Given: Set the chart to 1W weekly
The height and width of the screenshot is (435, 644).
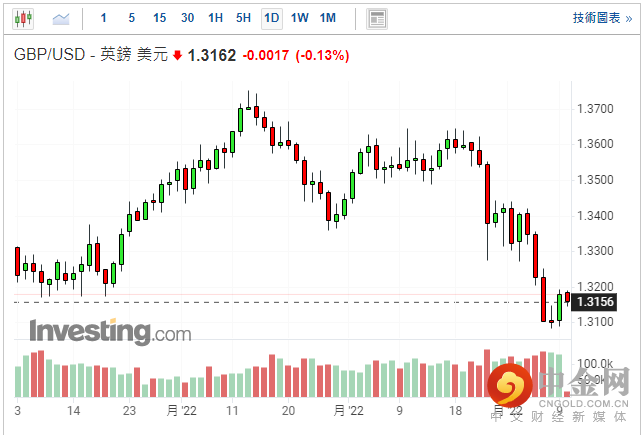Looking at the screenshot, I should (299, 18).
